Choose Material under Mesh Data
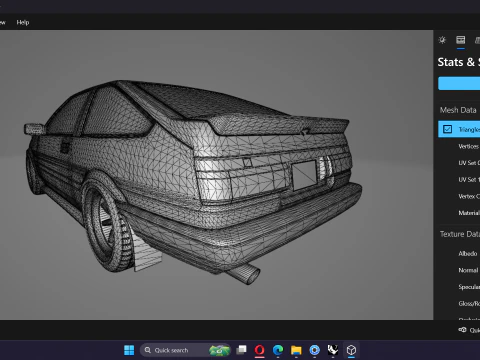This screenshot has height=360, width=480. pyautogui.click(x=469, y=213)
